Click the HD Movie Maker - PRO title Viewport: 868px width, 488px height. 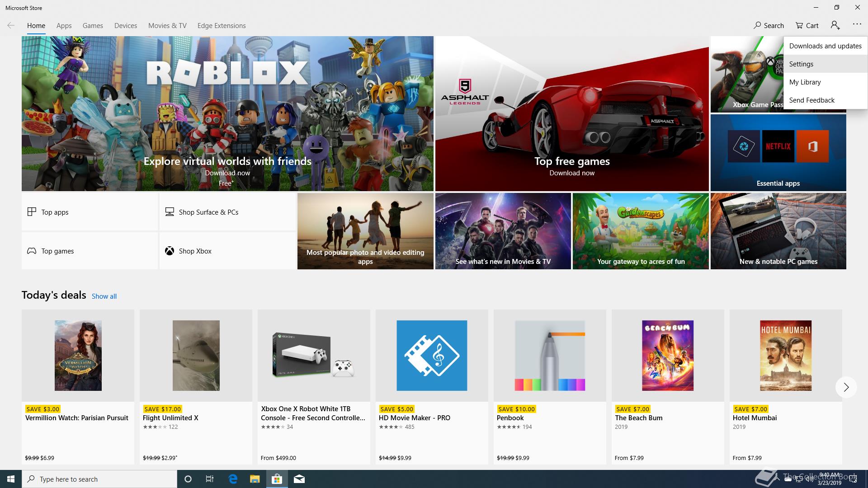point(415,418)
